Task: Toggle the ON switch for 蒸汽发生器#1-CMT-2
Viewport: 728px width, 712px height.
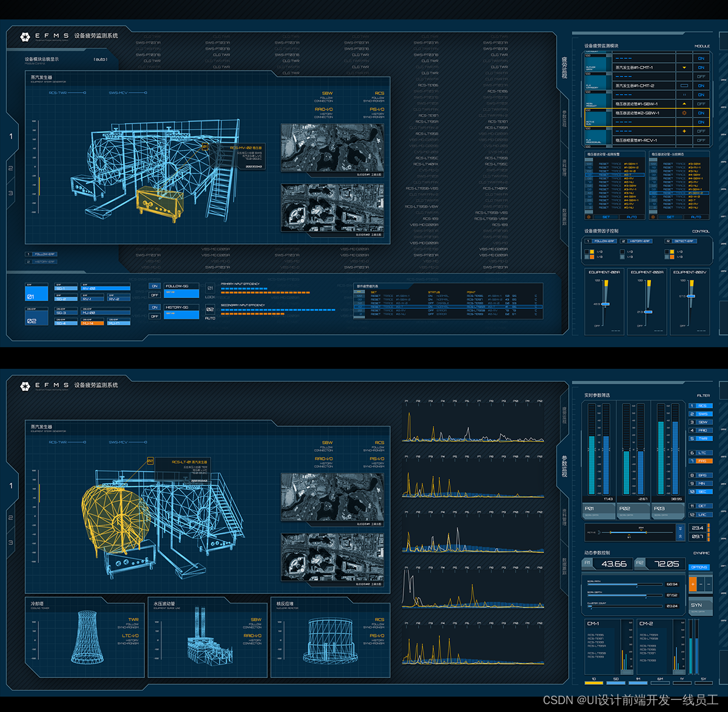Action: (x=701, y=86)
